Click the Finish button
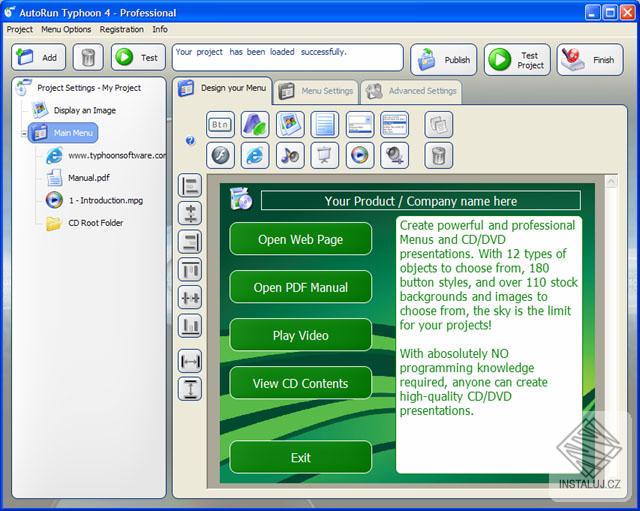The height and width of the screenshot is (511, 640). [x=590, y=60]
